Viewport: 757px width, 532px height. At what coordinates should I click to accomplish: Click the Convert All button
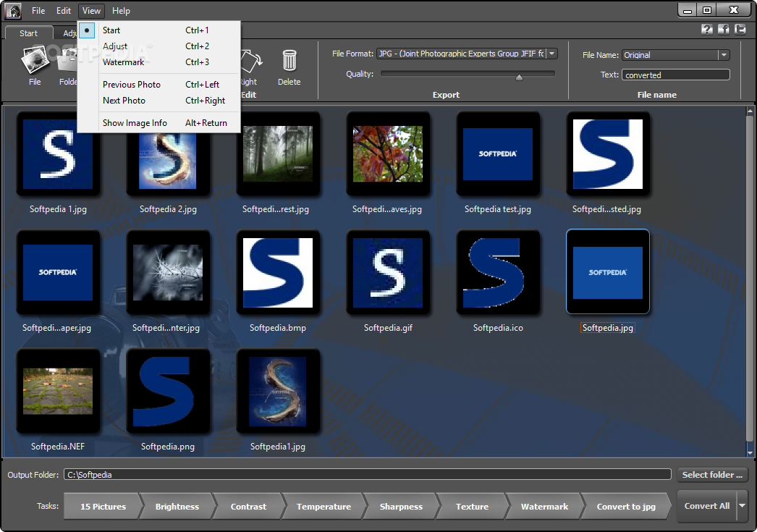coord(707,506)
